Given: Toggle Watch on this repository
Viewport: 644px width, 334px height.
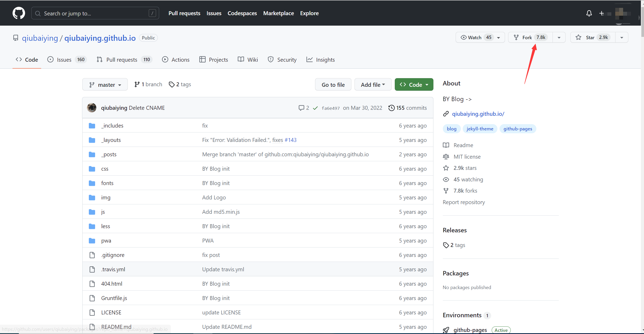Looking at the screenshot, I should click(x=475, y=37).
